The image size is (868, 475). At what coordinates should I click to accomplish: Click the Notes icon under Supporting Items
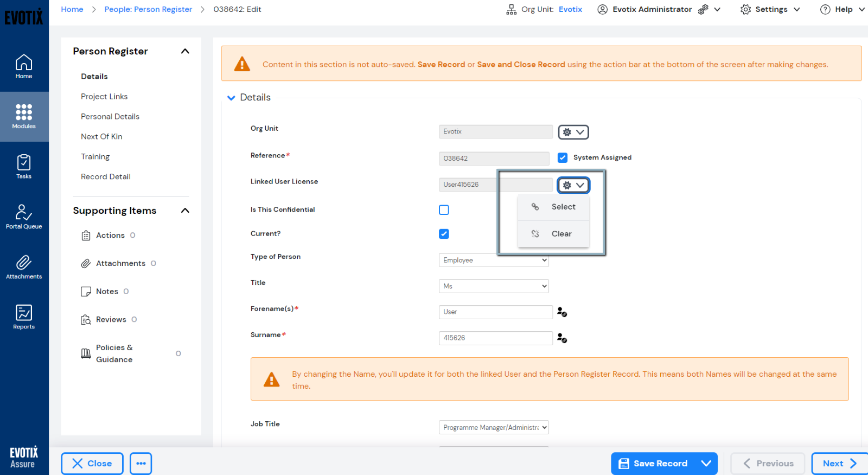[86, 292]
